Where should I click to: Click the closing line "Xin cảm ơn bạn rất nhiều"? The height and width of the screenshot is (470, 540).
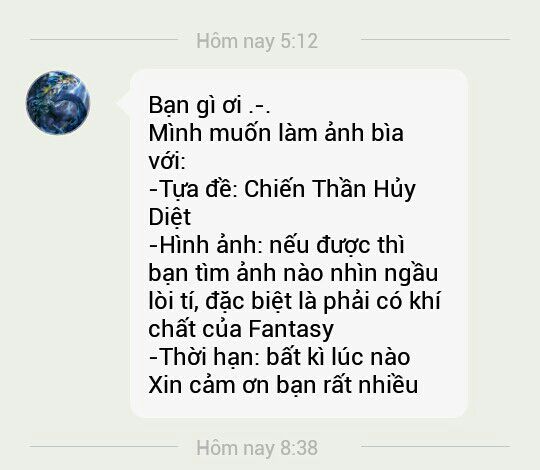[x=283, y=385]
